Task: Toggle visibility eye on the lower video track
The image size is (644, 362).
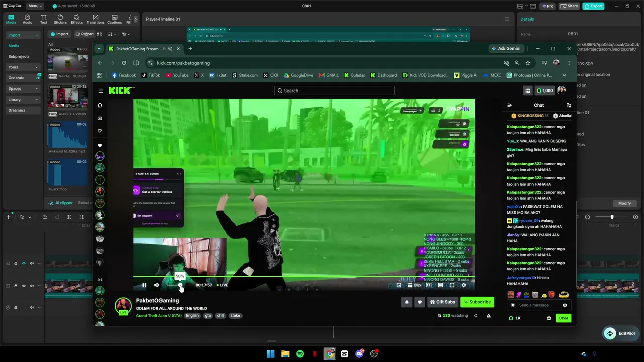Action: point(24,286)
